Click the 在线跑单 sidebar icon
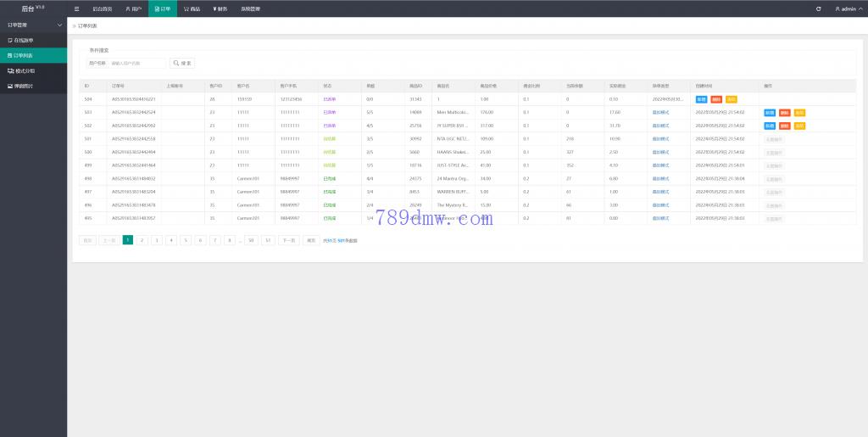The width and height of the screenshot is (868, 437). 10,40
